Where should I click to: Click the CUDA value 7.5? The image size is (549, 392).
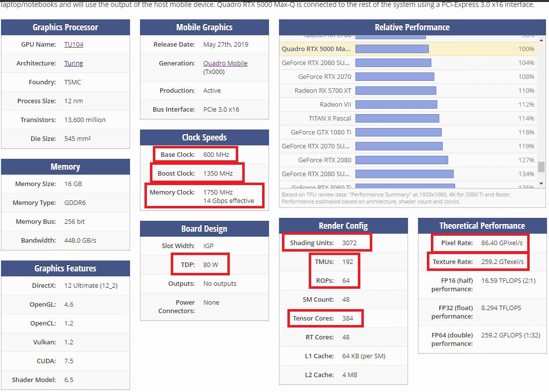pos(69,362)
